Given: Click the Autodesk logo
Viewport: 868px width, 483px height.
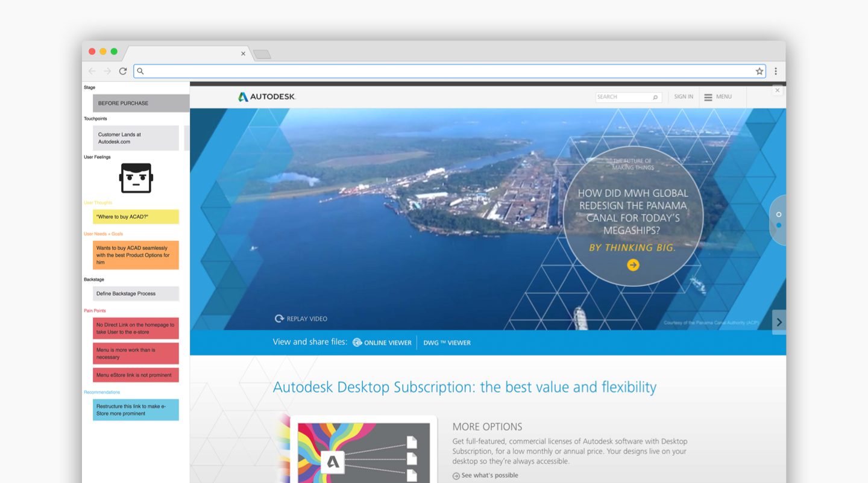Looking at the screenshot, I should pos(267,96).
